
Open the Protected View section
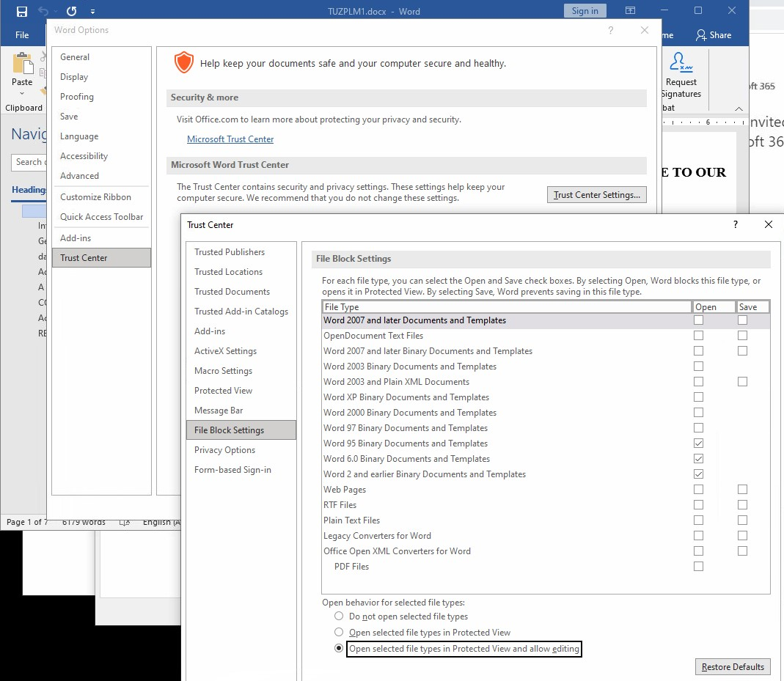coord(241,391)
